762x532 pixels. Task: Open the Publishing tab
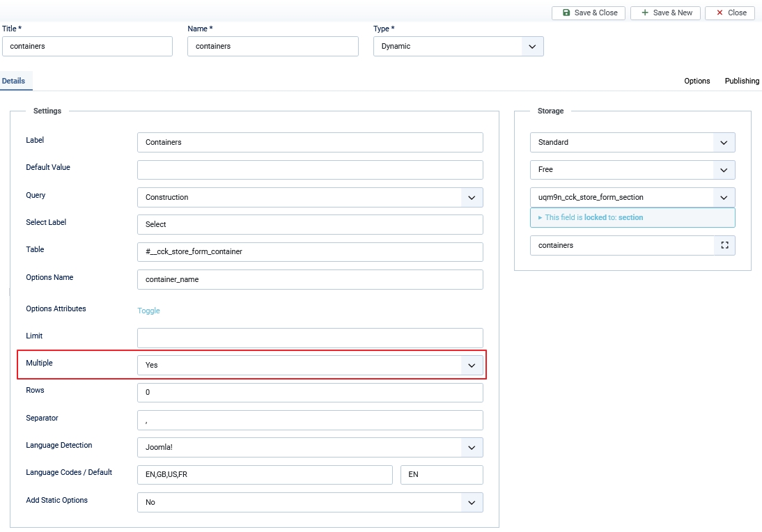pyautogui.click(x=742, y=81)
